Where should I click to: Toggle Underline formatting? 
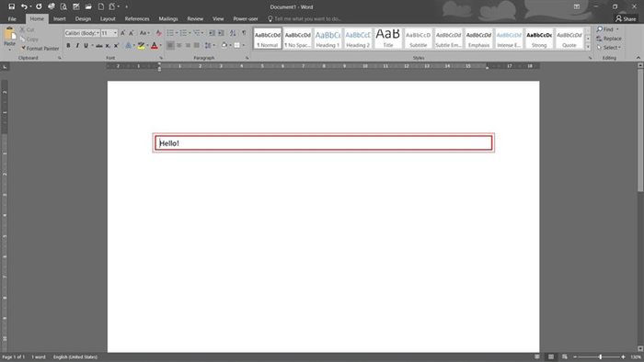tap(86, 46)
